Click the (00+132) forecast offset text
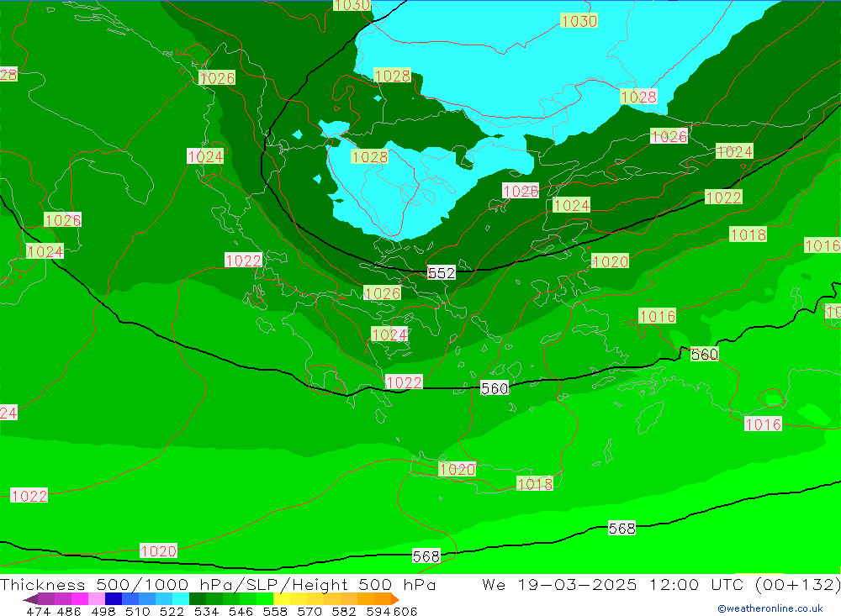 click(797, 584)
